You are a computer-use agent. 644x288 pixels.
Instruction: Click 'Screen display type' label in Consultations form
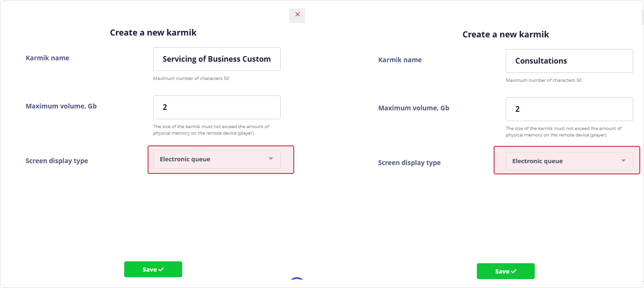(x=409, y=163)
